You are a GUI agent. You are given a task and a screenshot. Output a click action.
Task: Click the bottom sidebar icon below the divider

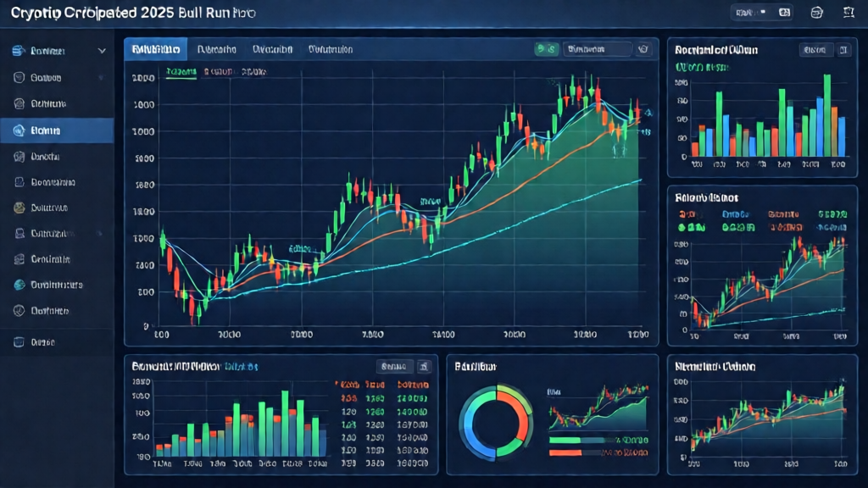(18, 342)
